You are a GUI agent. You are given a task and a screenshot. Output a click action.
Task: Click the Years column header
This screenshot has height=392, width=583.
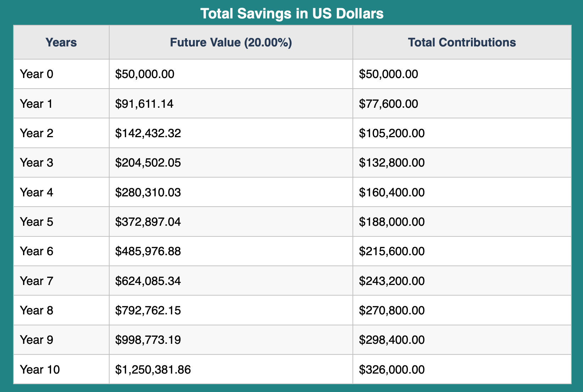click(x=61, y=43)
